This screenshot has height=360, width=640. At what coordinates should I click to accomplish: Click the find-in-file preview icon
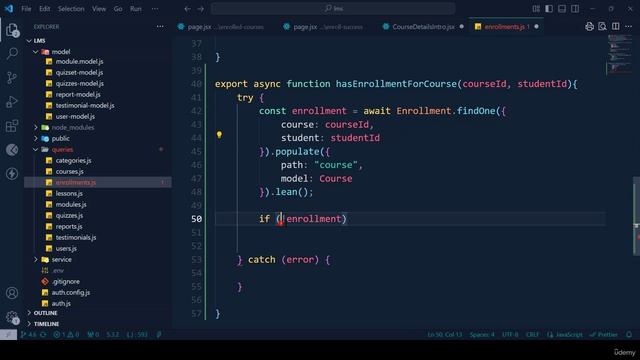pos(602,27)
